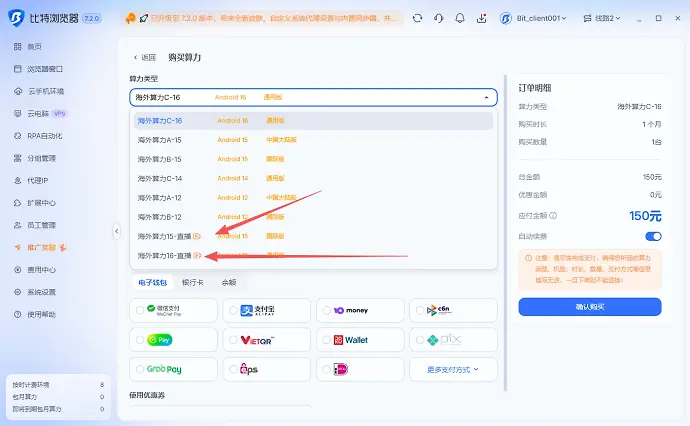
Task: Open 扩展中心 in the sidebar
Action: pos(35,203)
